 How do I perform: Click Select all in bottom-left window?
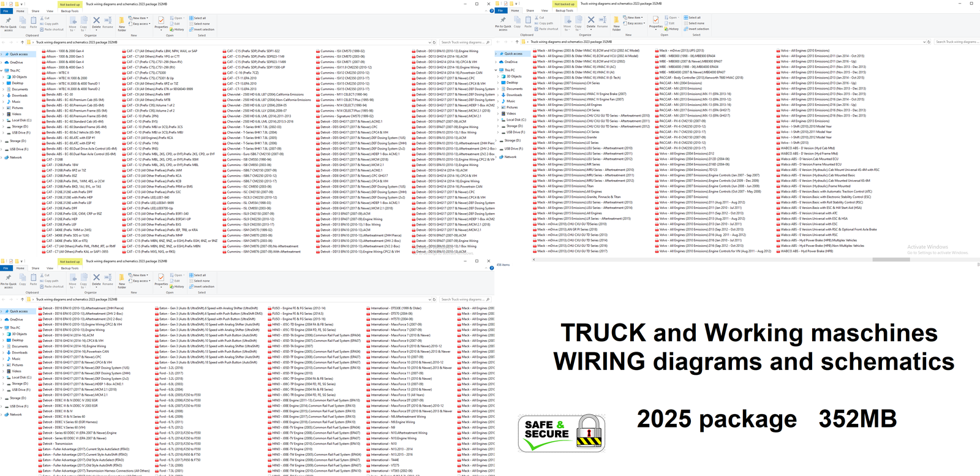click(198, 276)
